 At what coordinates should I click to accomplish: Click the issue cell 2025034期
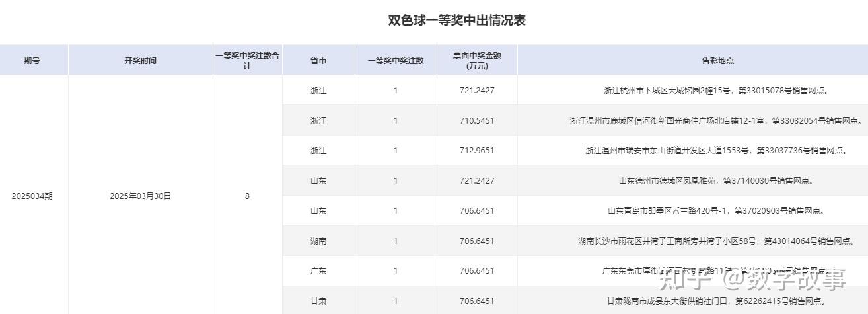pos(32,196)
